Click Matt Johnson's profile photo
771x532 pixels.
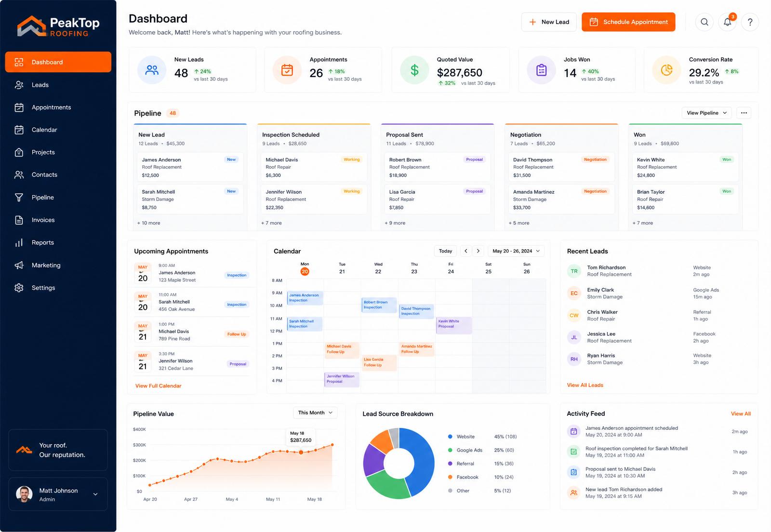click(x=24, y=494)
